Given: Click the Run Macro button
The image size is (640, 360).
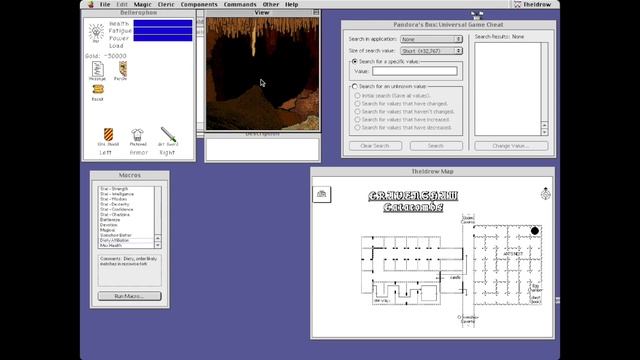Looking at the screenshot, I should pyautogui.click(x=129, y=296).
